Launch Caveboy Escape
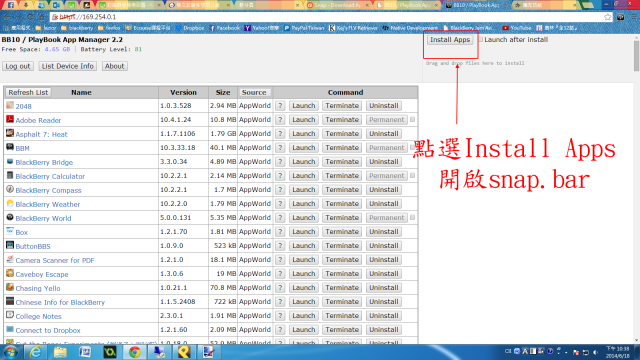640x360 pixels. (x=304, y=273)
